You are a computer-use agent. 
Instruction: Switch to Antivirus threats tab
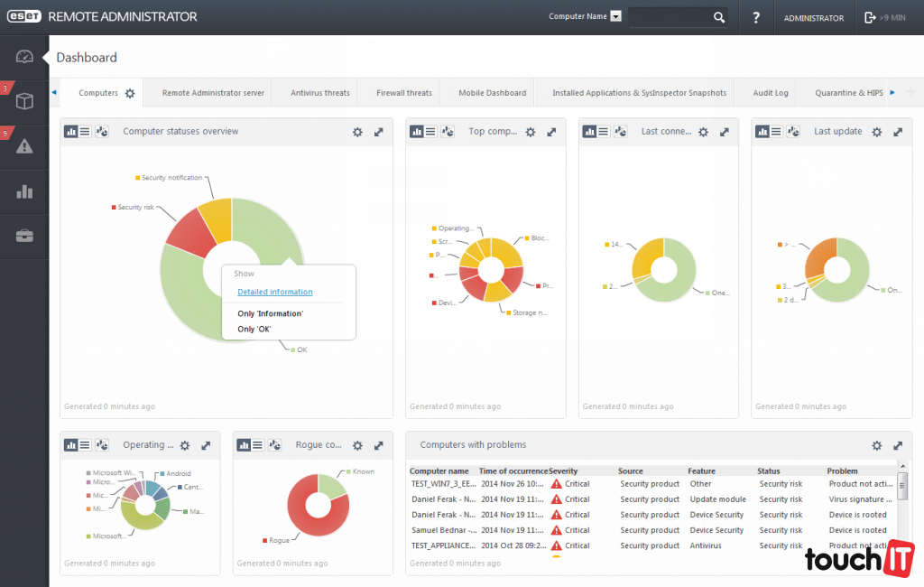(x=320, y=93)
